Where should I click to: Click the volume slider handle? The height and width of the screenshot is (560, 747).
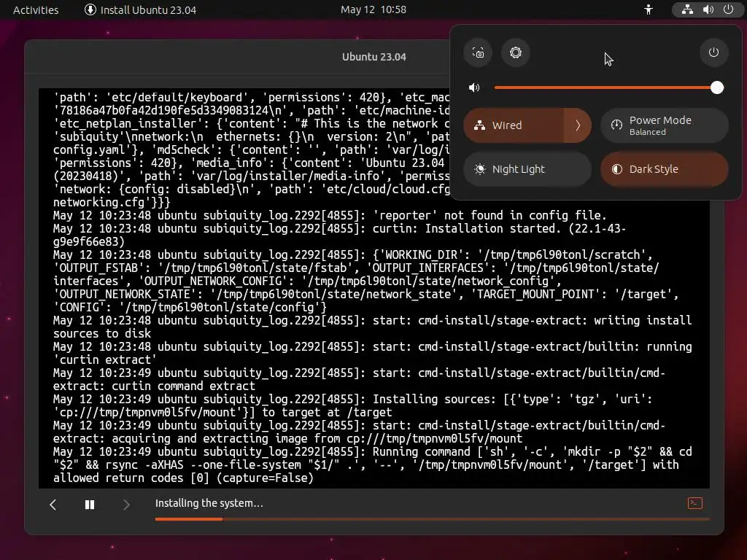(717, 87)
